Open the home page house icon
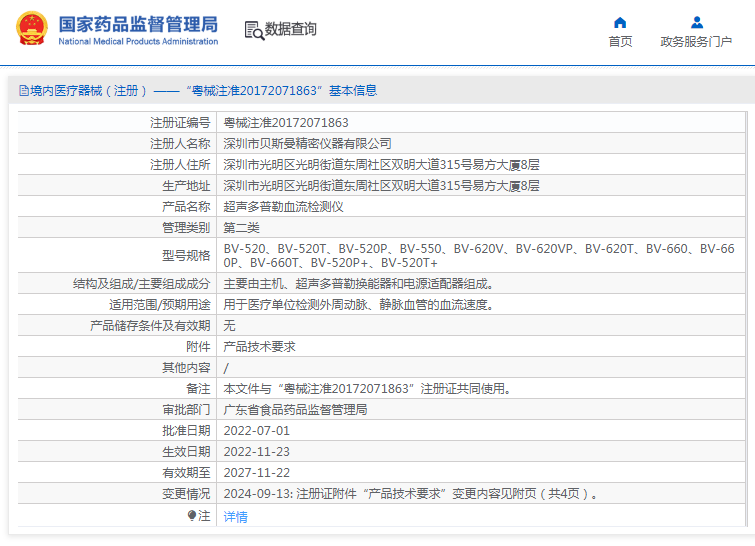 620,23
